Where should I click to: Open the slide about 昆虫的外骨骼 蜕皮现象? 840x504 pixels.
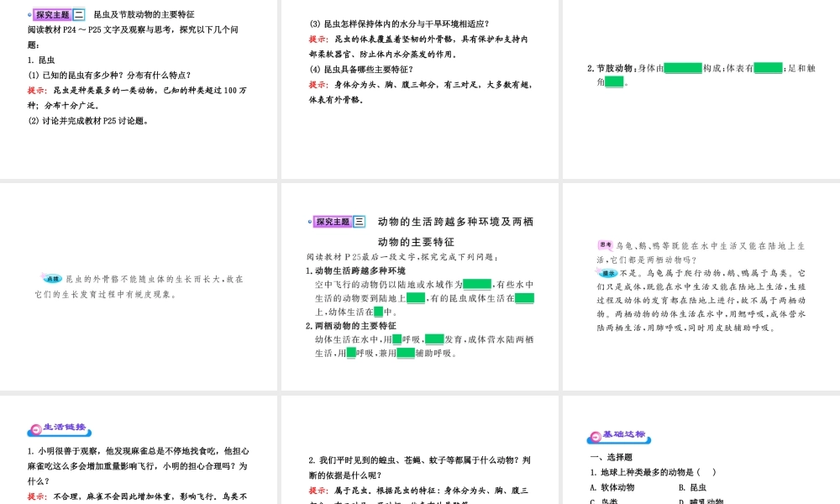pos(139,286)
